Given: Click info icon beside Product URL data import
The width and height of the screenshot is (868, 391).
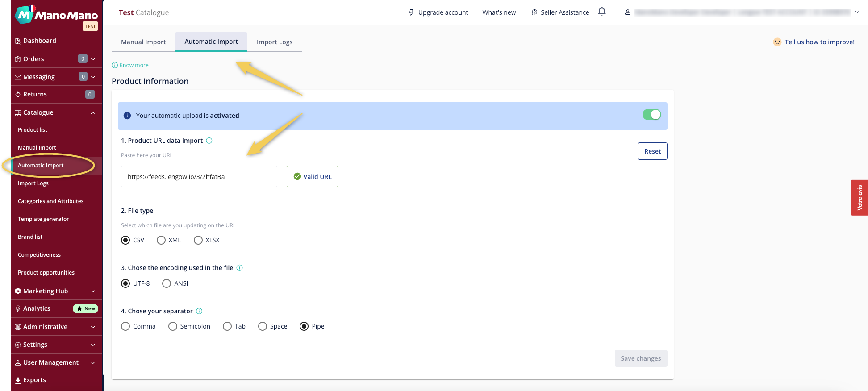Looking at the screenshot, I should (x=209, y=141).
